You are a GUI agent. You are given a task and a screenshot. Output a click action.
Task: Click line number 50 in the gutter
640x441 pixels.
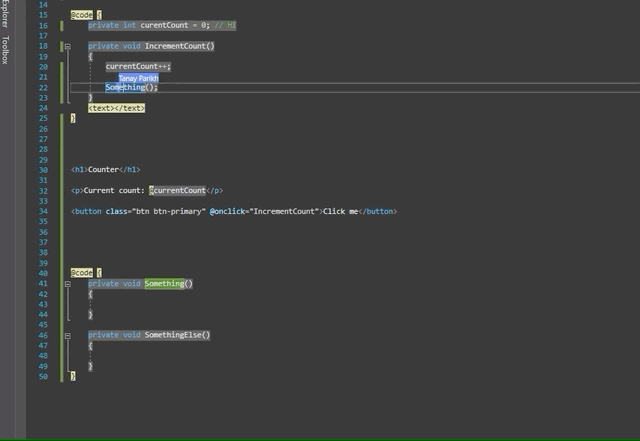click(43, 376)
